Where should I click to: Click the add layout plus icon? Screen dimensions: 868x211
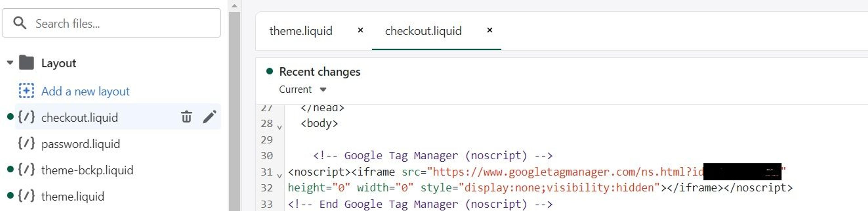pyautogui.click(x=26, y=91)
